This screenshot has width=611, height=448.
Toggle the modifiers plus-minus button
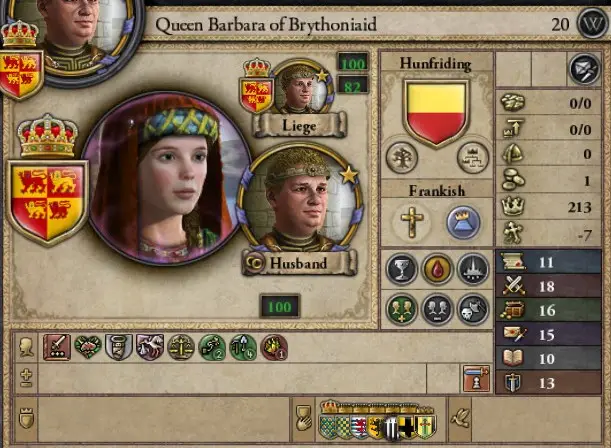[x=26, y=378]
